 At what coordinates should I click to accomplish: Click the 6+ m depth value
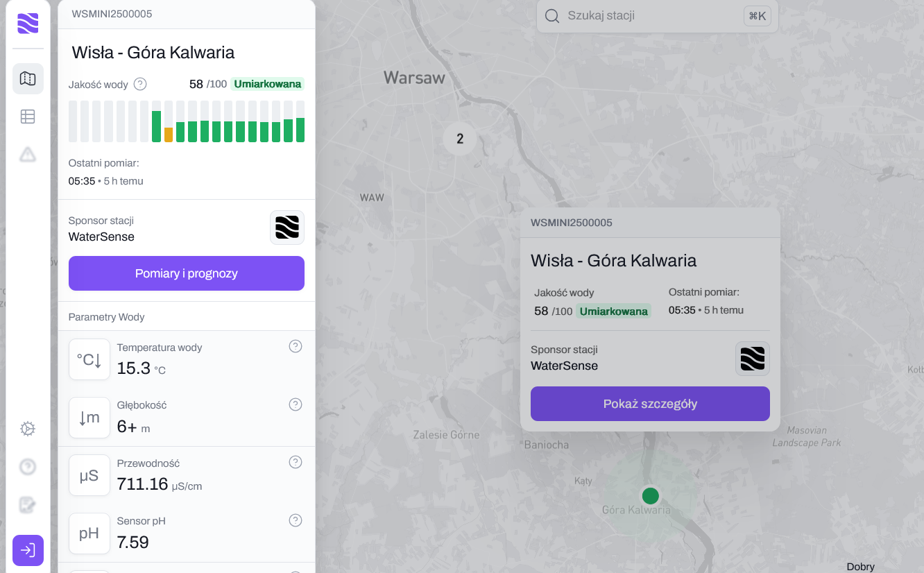pos(133,427)
